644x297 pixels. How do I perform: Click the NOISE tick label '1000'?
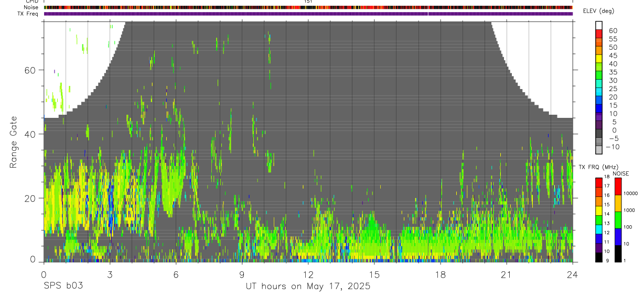click(x=630, y=210)
